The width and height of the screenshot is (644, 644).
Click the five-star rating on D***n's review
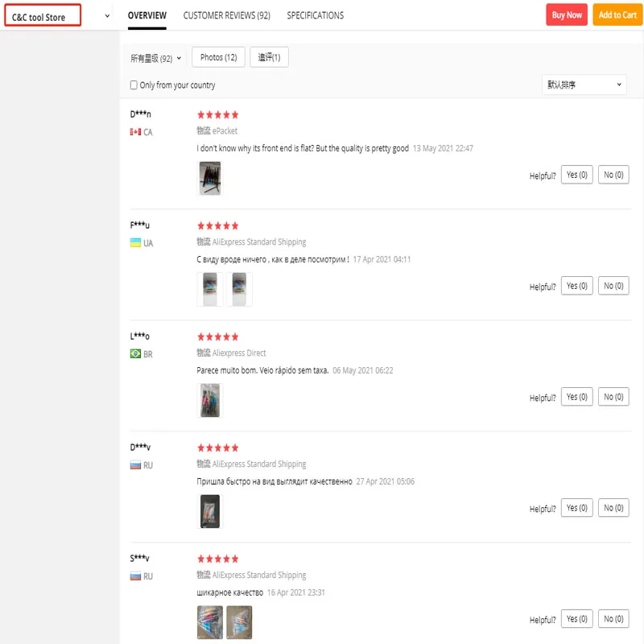(x=217, y=115)
